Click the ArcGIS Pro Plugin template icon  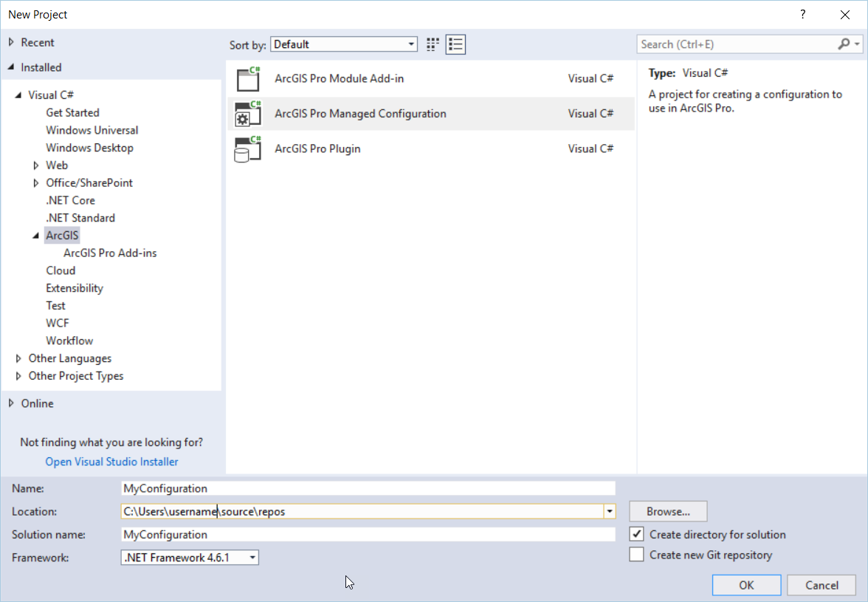click(x=248, y=149)
